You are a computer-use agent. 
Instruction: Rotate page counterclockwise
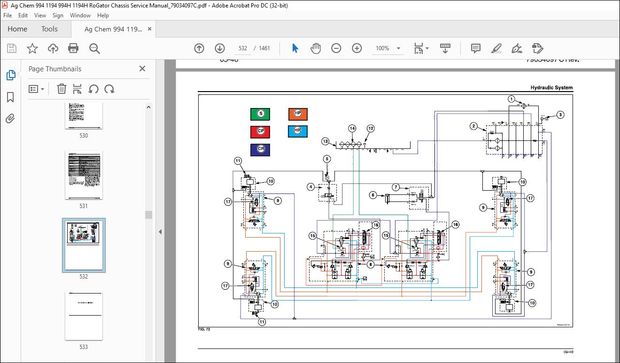[93, 89]
